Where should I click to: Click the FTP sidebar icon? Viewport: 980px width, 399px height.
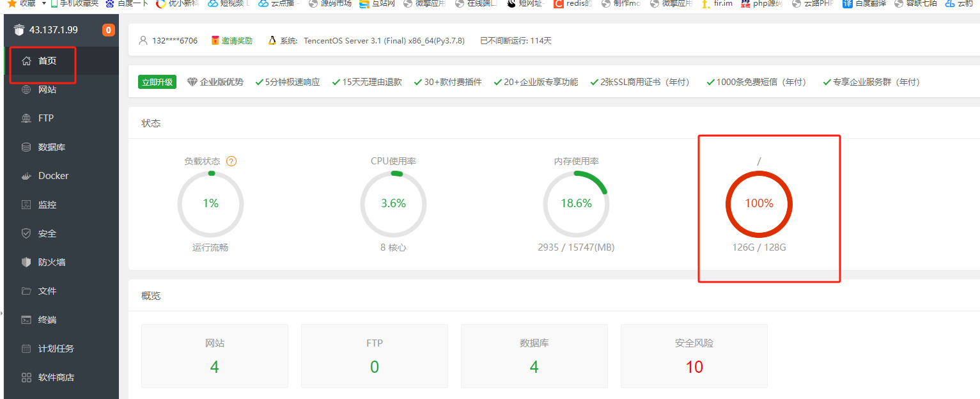tap(26, 118)
